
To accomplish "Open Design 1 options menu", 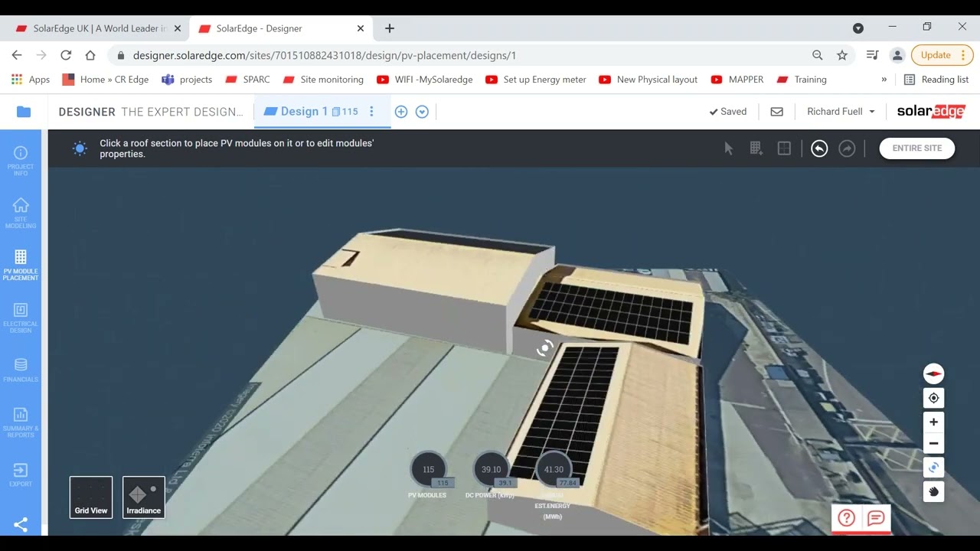I will 371,112.
